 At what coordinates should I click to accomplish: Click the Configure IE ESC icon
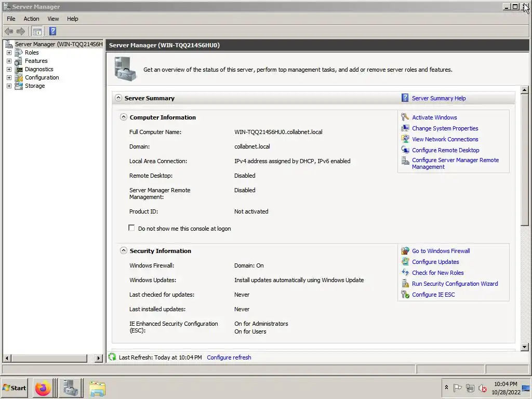coord(405,295)
